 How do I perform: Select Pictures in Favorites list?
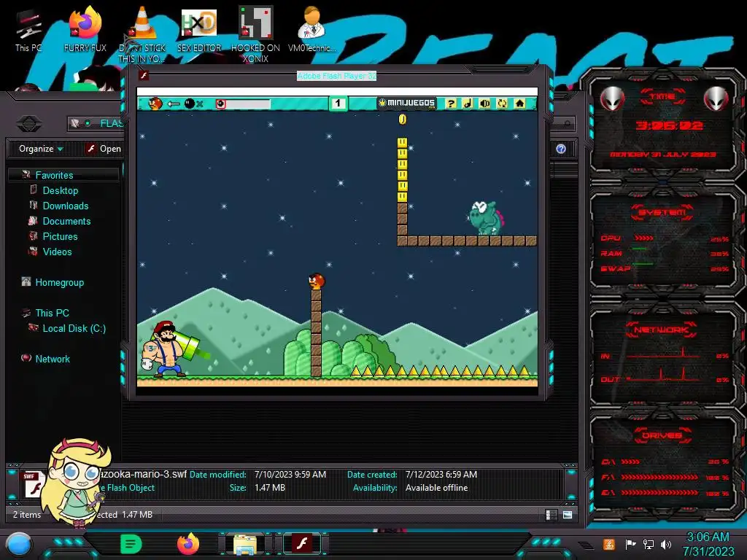point(60,236)
